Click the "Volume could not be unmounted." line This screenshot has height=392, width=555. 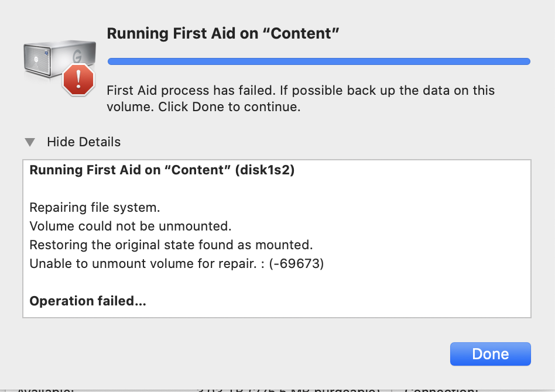(x=131, y=226)
